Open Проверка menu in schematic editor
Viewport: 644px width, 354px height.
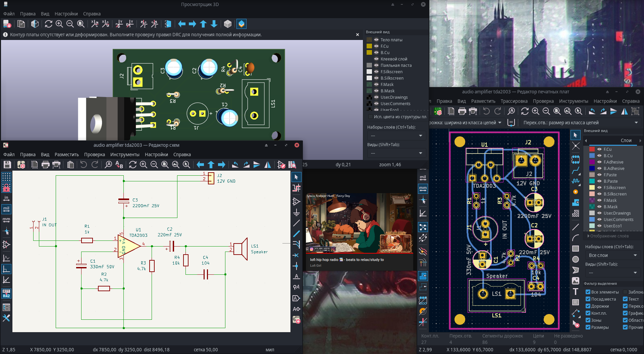[x=95, y=154]
